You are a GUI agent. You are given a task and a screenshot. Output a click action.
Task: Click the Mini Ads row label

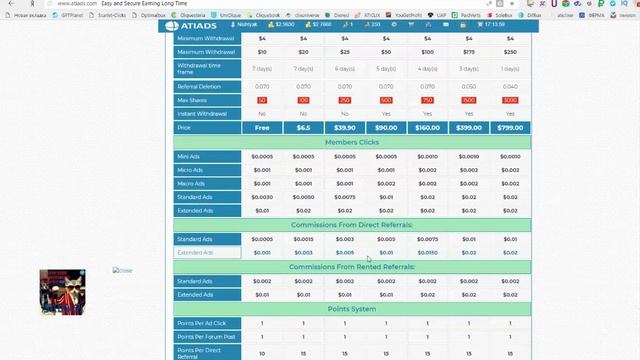tap(207, 156)
